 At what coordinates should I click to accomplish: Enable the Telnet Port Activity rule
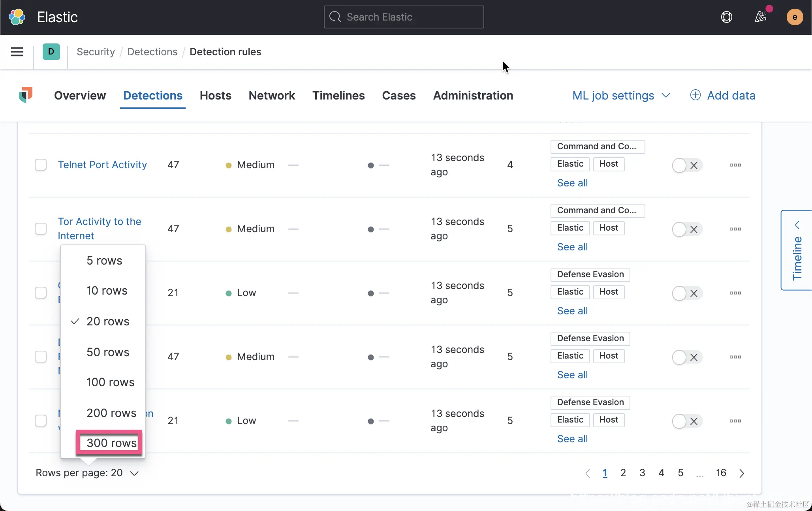click(687, 165)
